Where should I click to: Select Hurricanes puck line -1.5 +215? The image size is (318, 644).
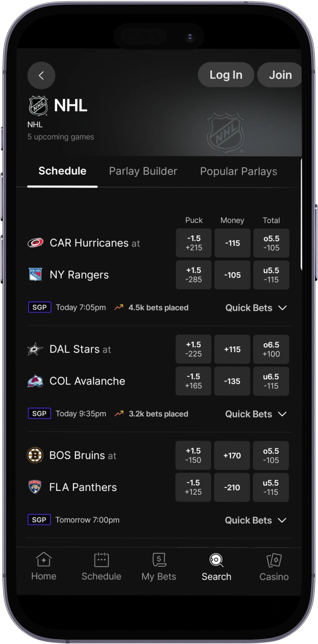pos(194,243)
